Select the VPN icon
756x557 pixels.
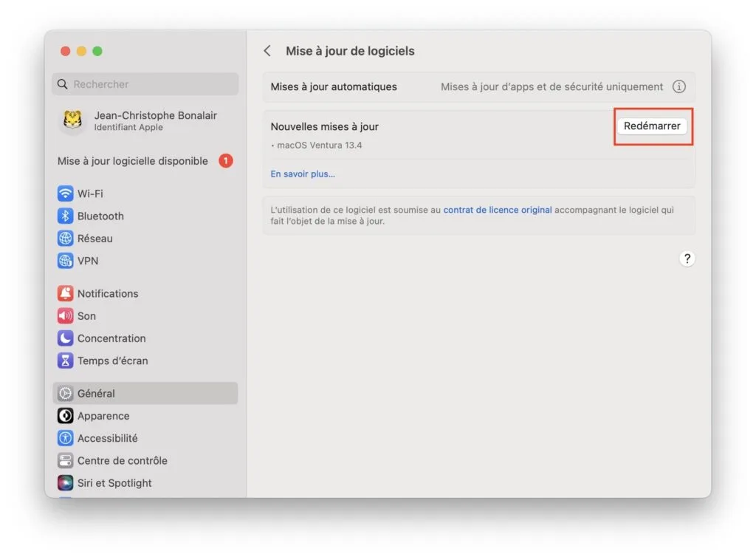click(66, 260)
